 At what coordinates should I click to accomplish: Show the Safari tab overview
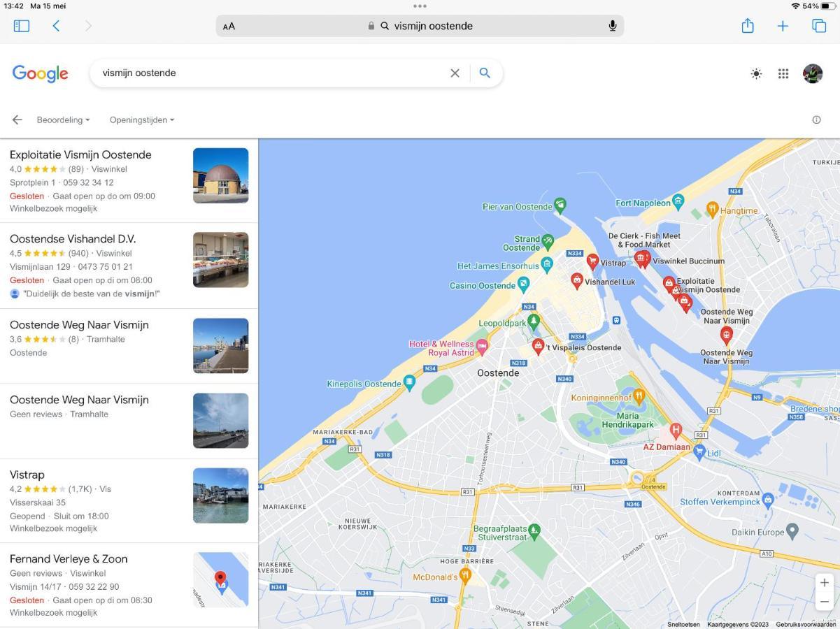coord(819,26)
